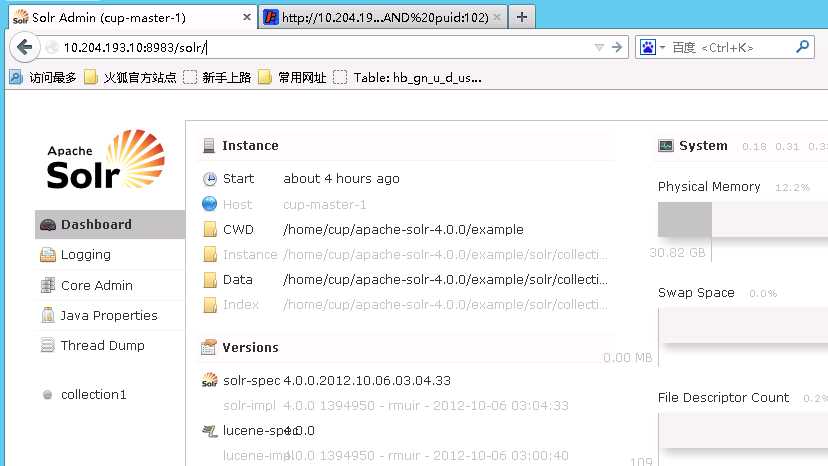Open the 常用网址 bookmark folder
The height and width of the screenshot is (466, 828).
pyautogui.click(x=292, y=78)
